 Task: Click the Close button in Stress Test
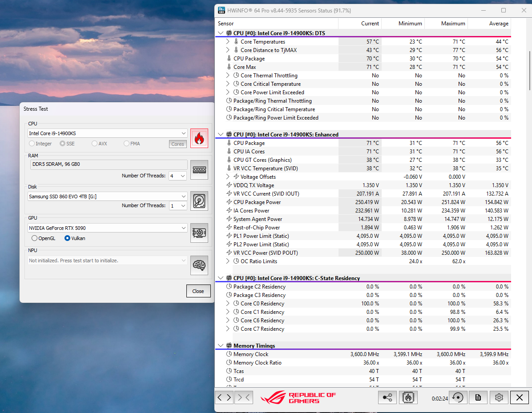click(198, 291)
